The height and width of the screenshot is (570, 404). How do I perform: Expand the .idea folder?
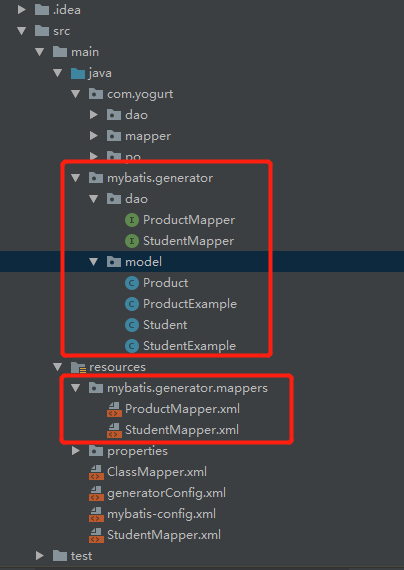[x=21, y=10]
